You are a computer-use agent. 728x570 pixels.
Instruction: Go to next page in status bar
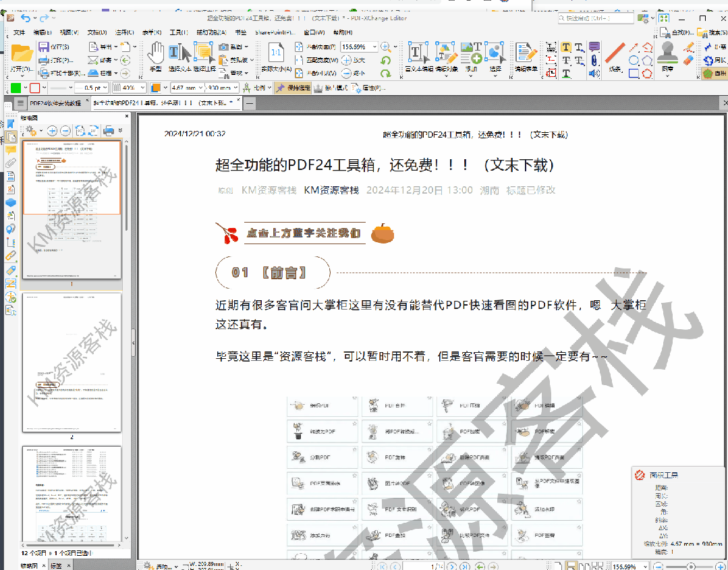pyautogui.click(x=452, y=566)
